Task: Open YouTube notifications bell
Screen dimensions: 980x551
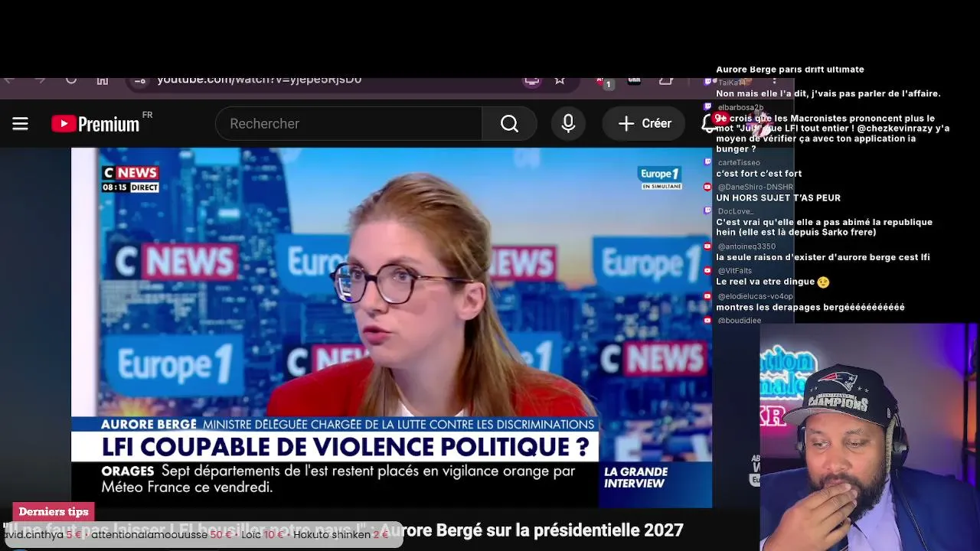Action: point(710,123)
